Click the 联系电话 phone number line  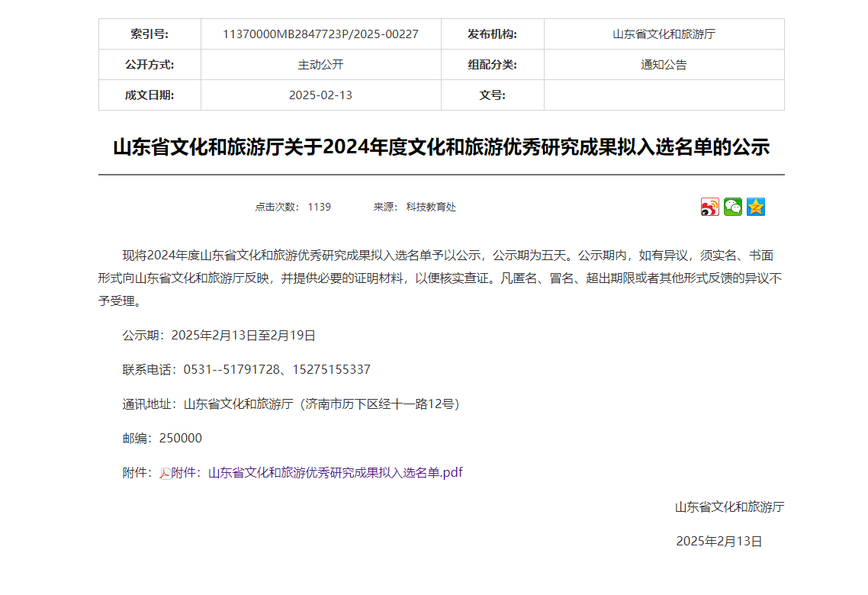point(246,370)
